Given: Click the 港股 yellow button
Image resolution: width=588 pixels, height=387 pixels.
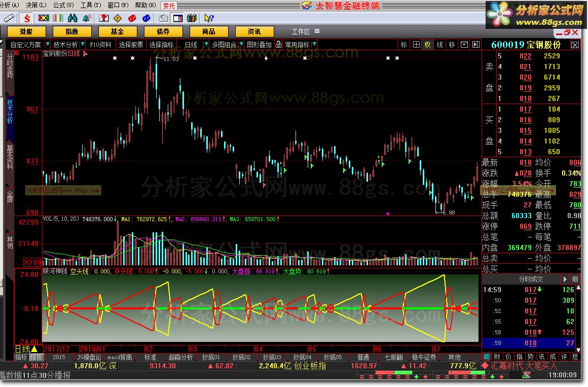Looking at the screenshot, I should click(26, 31).
